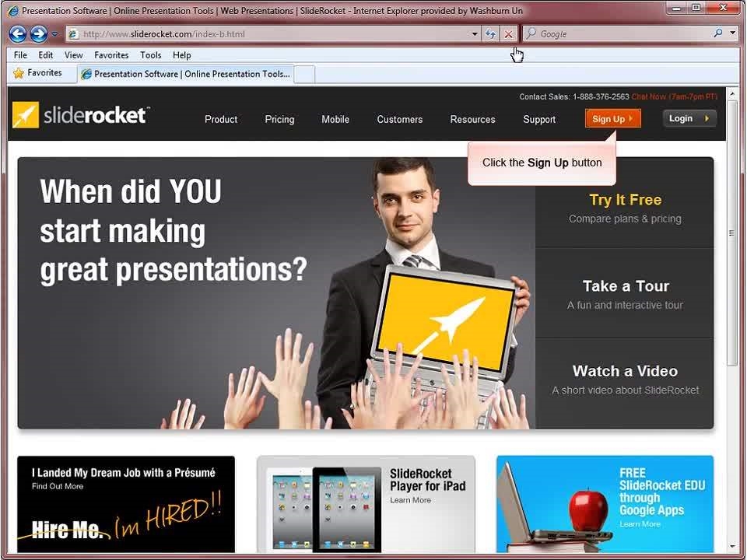Screen dimensions: 747x560
Task: Click the Refresh page icon
Action: point(490,33)
